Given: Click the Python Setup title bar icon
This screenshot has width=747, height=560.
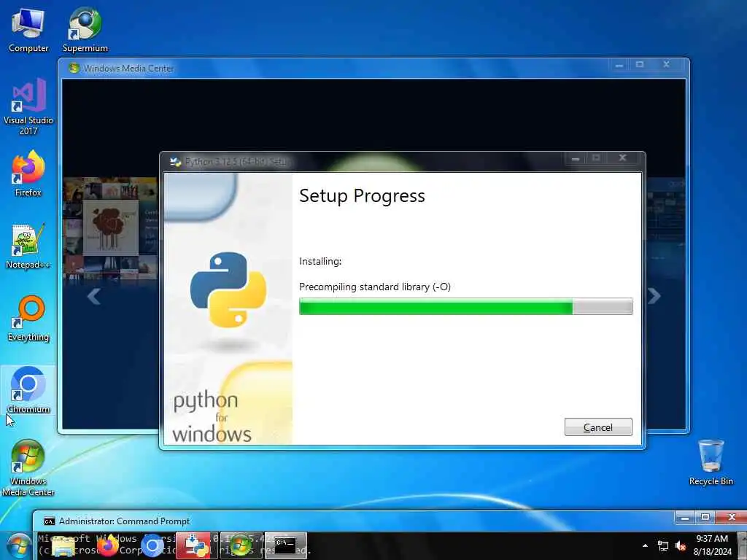Looking at the screenshot, I should (x=176, y=162).
